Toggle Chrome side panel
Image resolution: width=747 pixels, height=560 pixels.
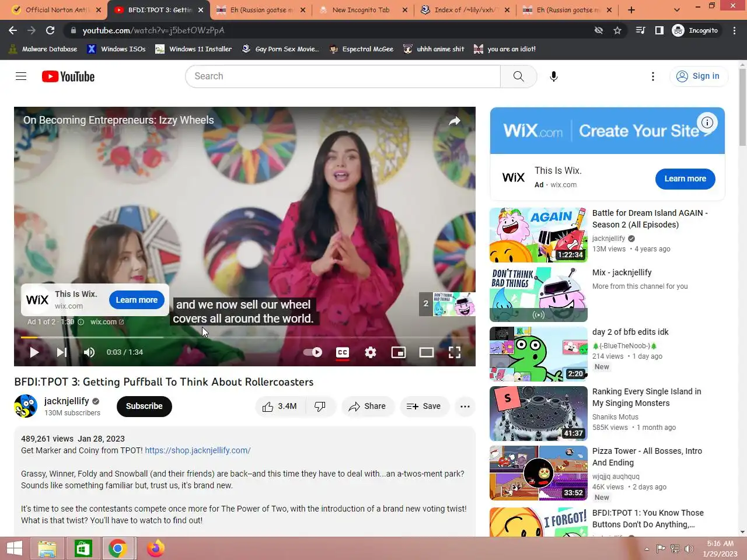coord(659,30)
